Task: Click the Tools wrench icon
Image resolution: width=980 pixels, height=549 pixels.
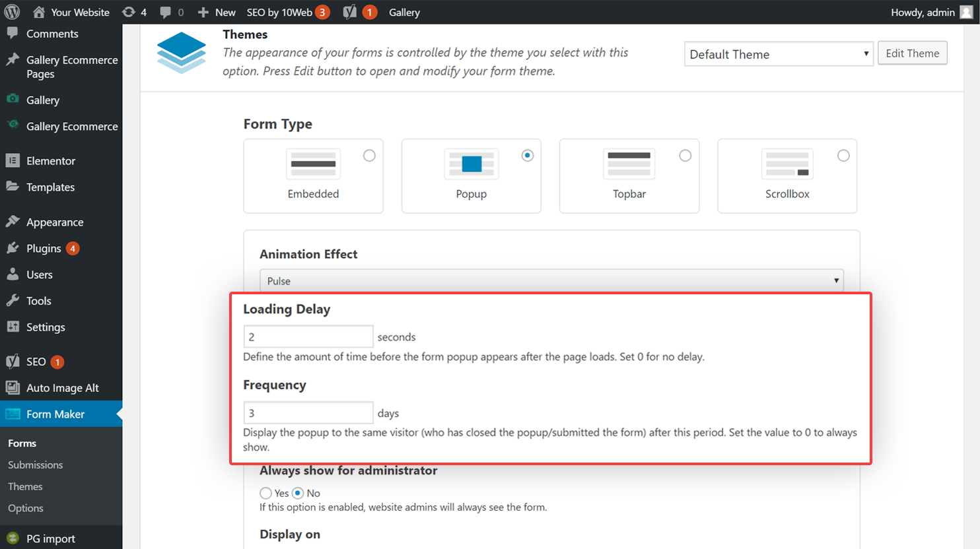Action: point(13,300)
